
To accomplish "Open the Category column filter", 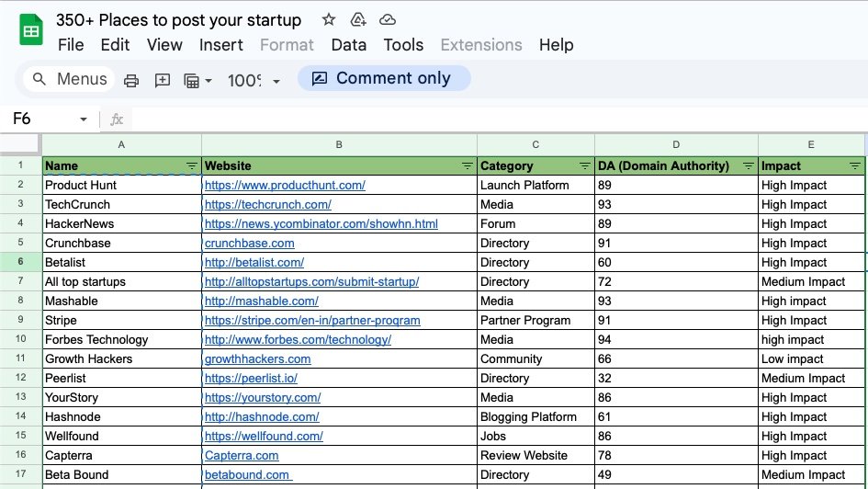I will point(584,166).
